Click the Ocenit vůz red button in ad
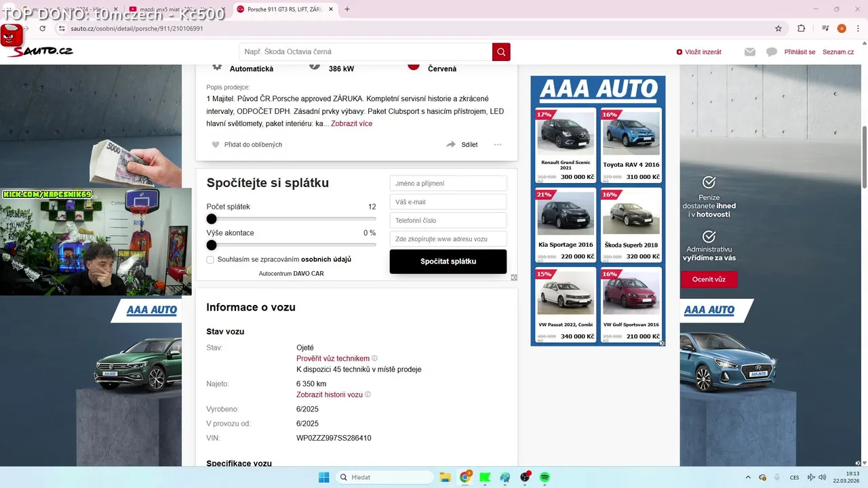Image resolution: width=868 pixels, height=488 pixels. 709,279
